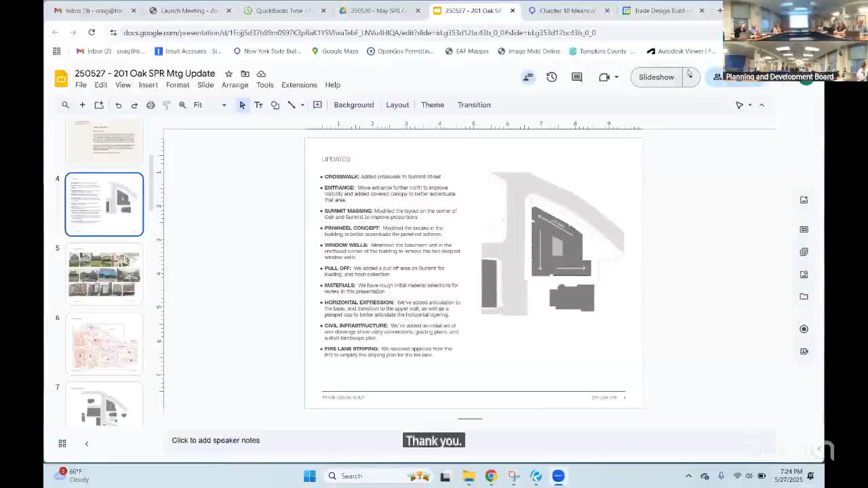
Task: Open the pointer mode dropdown arrow
Action: coord(750,105)
